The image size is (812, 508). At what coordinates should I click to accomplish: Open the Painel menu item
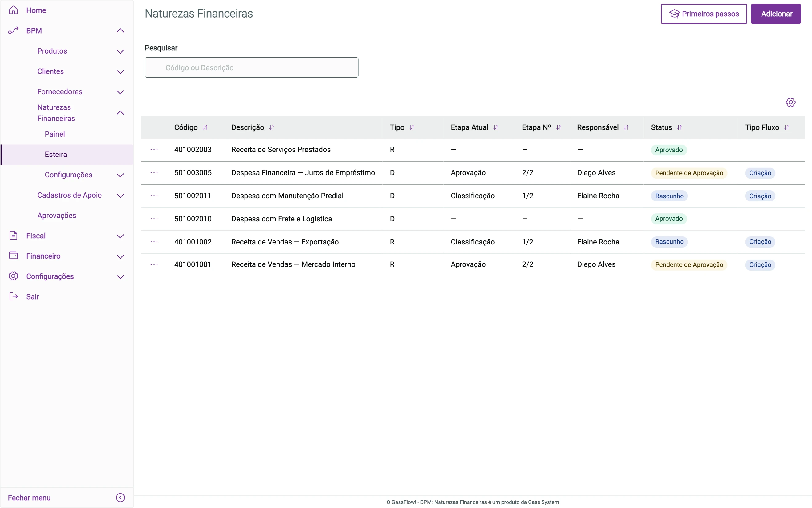click(x=55, y=134)
